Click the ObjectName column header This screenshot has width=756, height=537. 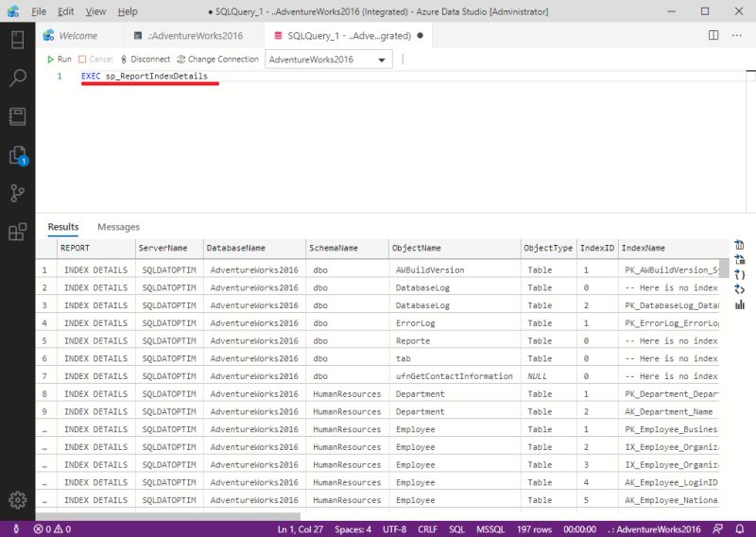pos(455,248)
